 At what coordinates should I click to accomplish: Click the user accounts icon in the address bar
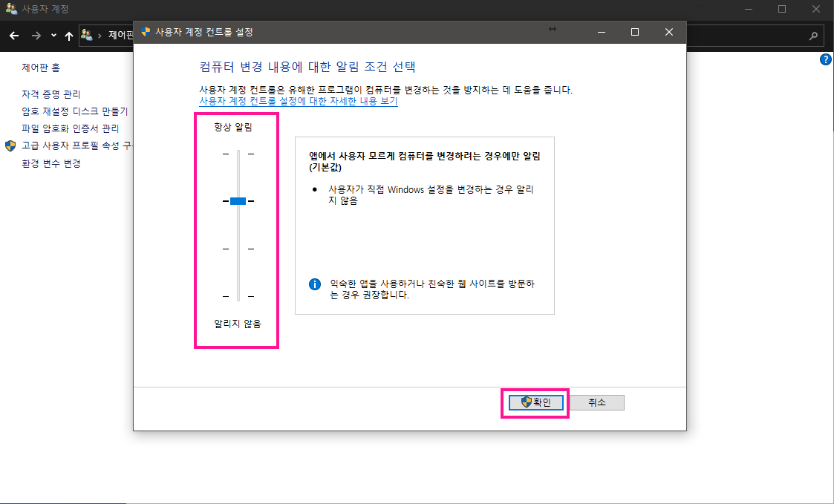(87, 36)
